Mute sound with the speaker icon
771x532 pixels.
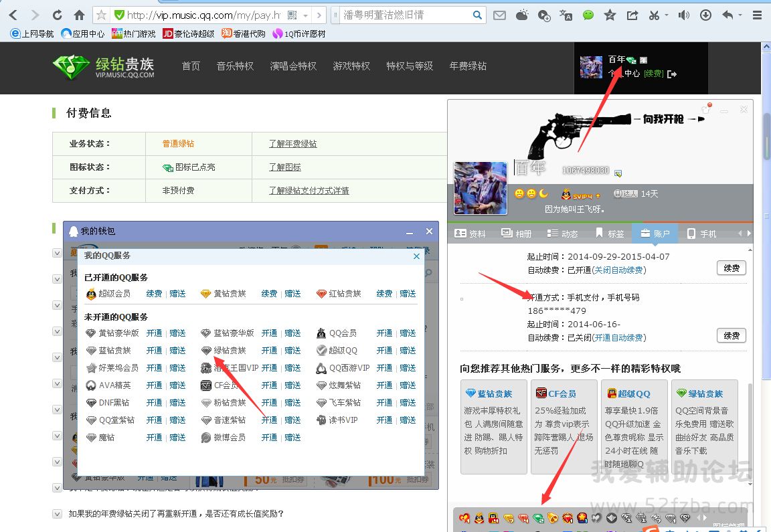pos(683,15)
